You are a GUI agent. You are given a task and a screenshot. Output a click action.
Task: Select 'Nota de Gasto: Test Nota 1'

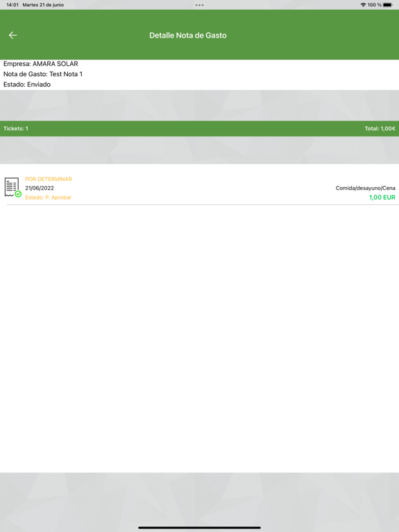[x=43, y=74]
